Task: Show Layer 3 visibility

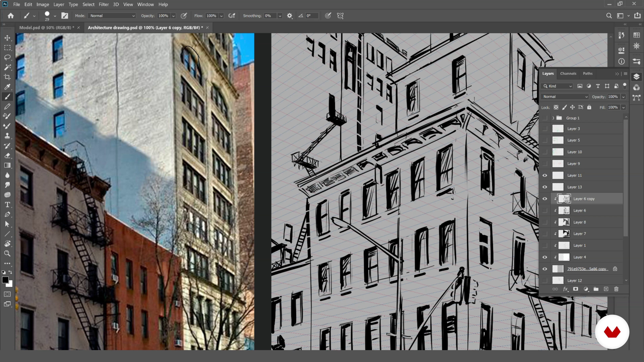Action: pyautogui.click(x=545, y=129)
